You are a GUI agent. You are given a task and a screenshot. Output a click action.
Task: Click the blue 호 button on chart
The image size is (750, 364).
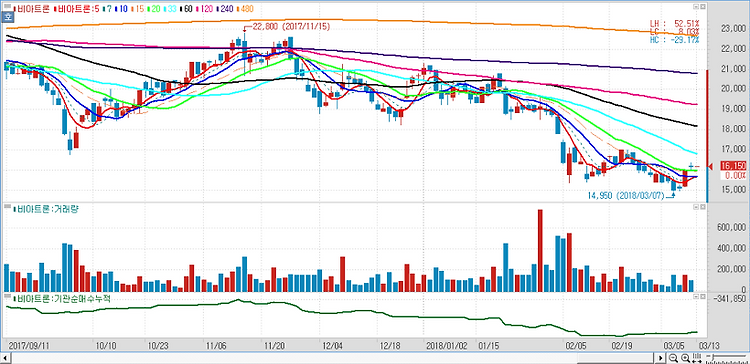(x=8, y=17)
